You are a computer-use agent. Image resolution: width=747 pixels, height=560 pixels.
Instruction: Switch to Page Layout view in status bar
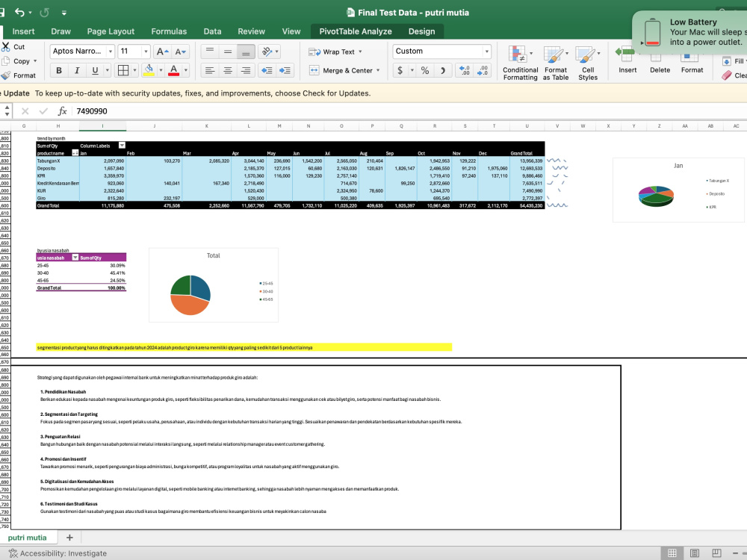point(694,553)
